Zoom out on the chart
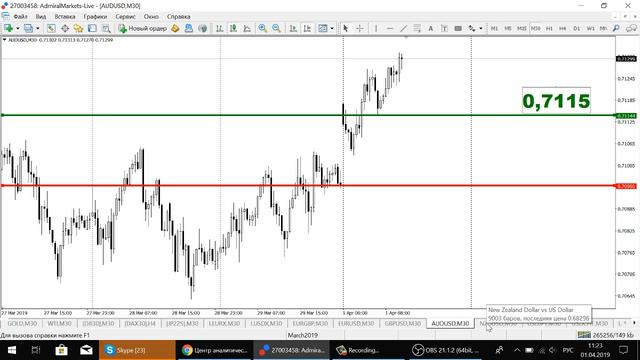 click(x=276, y=28)
